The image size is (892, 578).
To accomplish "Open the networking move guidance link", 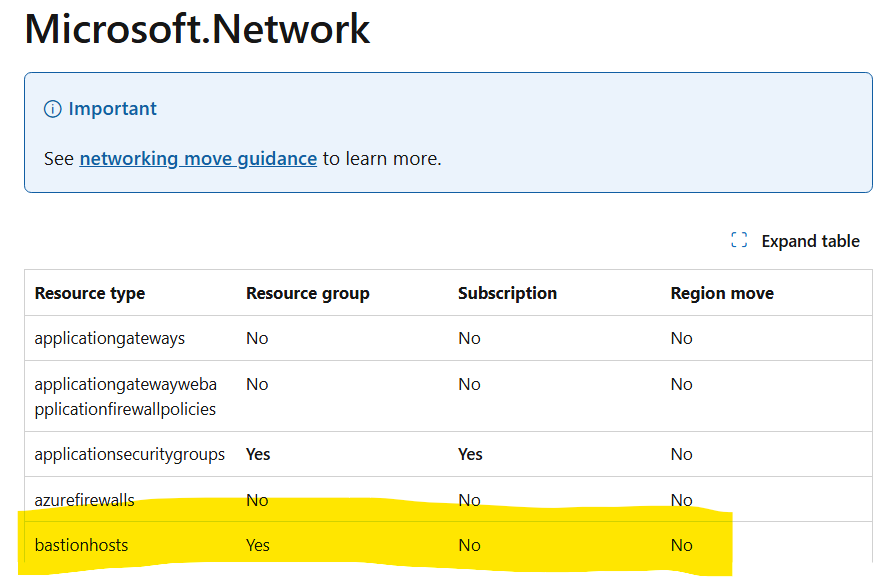I will tap(198, 158).
